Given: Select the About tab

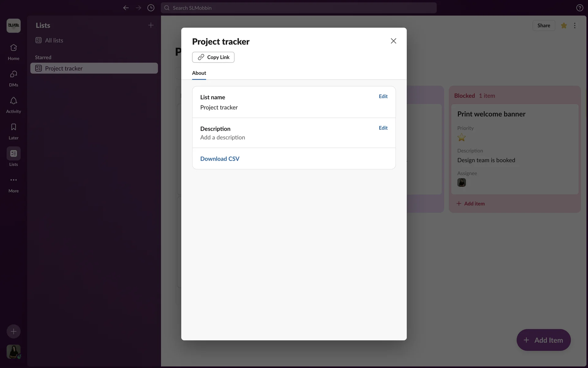Looking at the screenshot, I should click(x=199, y=73).
